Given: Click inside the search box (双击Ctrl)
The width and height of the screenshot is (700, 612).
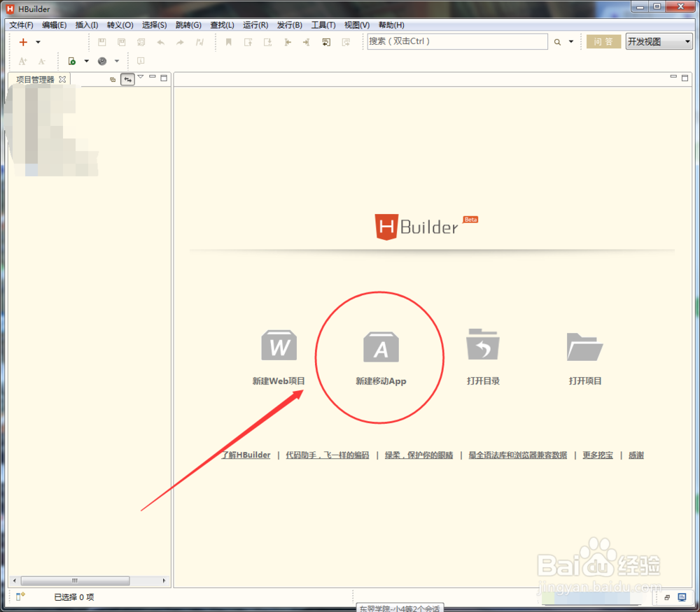Looking at the screenshot, I should click(x=457, y=41).
